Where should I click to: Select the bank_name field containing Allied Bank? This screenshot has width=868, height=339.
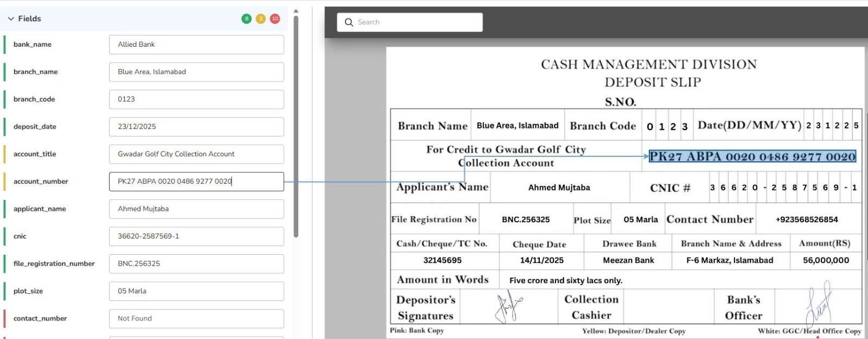tap(196, 45)
